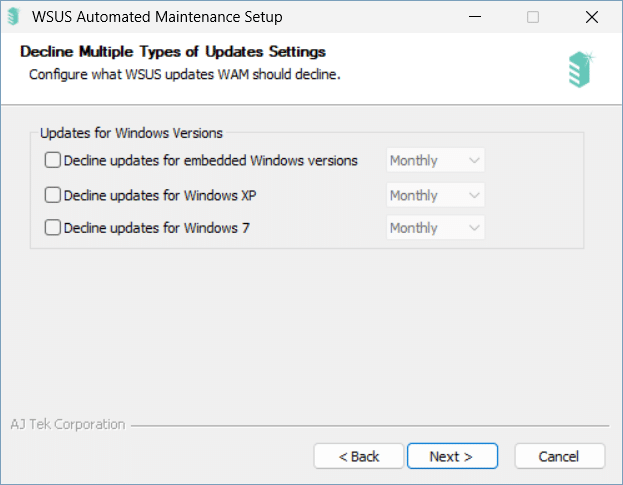Proceed by clicking Next >
This screenshot has height=485, width=623.
[452, 456]
